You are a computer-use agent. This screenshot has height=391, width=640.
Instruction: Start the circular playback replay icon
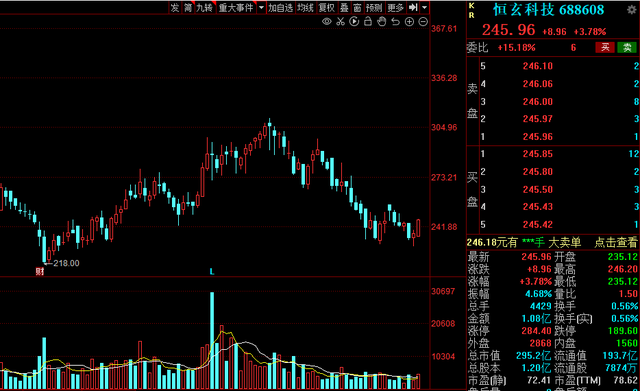(354, 22)
